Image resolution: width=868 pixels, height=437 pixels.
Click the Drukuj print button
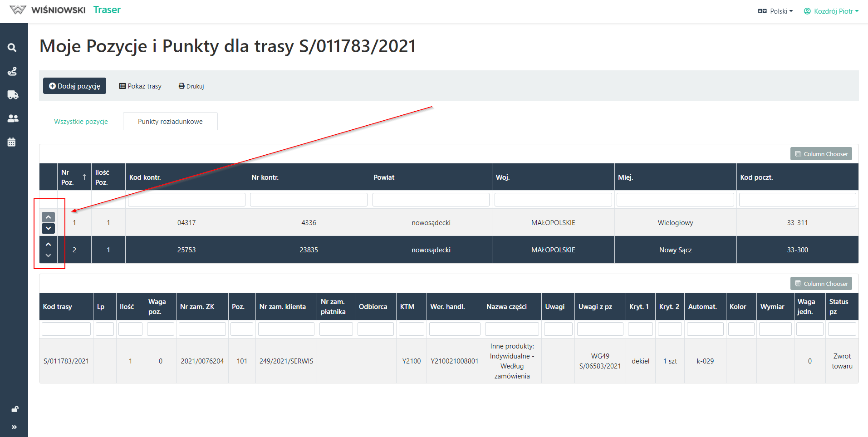(x=191, y=86)
